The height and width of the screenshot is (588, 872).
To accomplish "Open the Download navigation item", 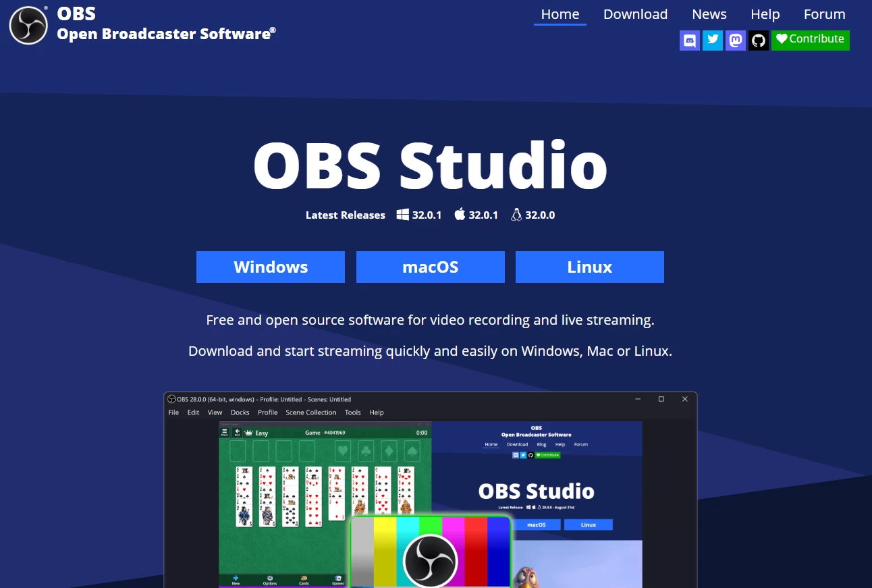I will click(x=635, y=14).
